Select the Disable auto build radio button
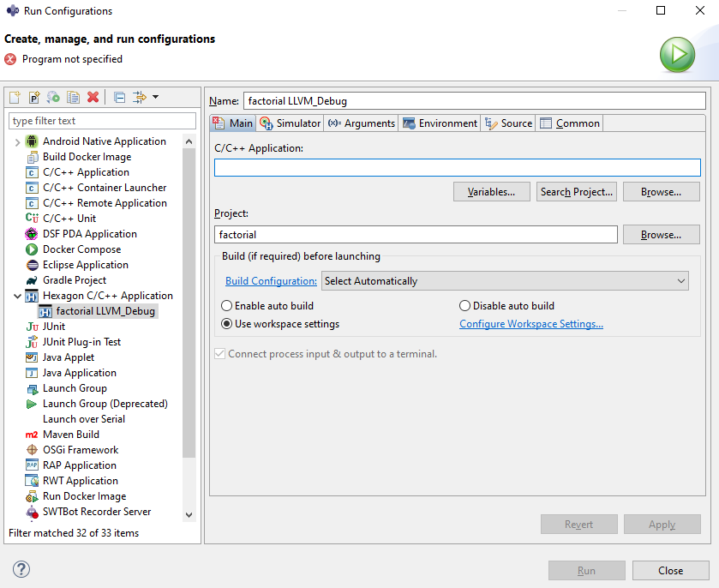Screen dimensions: 719x588 pyautogui.click(x=464, y=305)
